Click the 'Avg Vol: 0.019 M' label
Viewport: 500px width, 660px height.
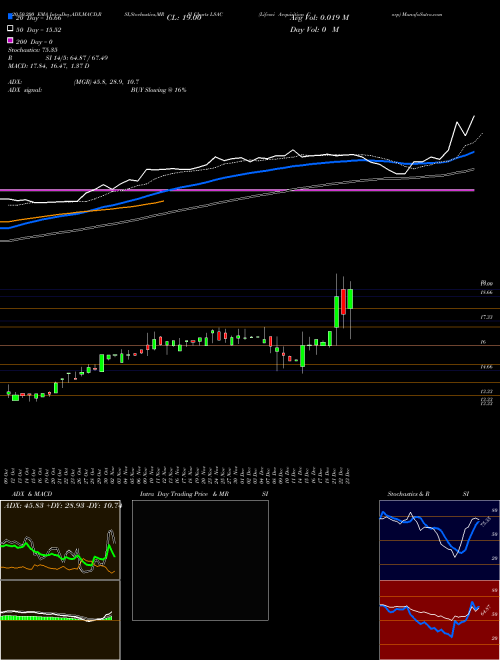pyautogui.click(x=319, y=18)
